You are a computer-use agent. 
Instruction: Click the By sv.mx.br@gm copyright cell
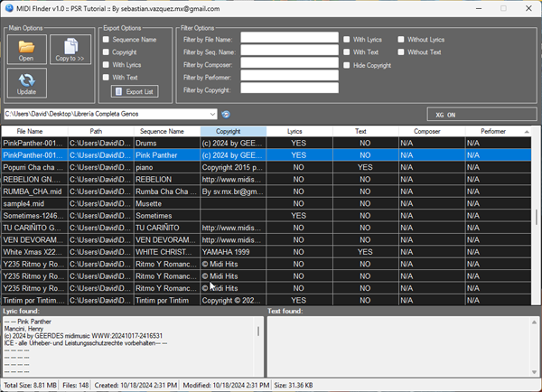[x=233, y=191]
